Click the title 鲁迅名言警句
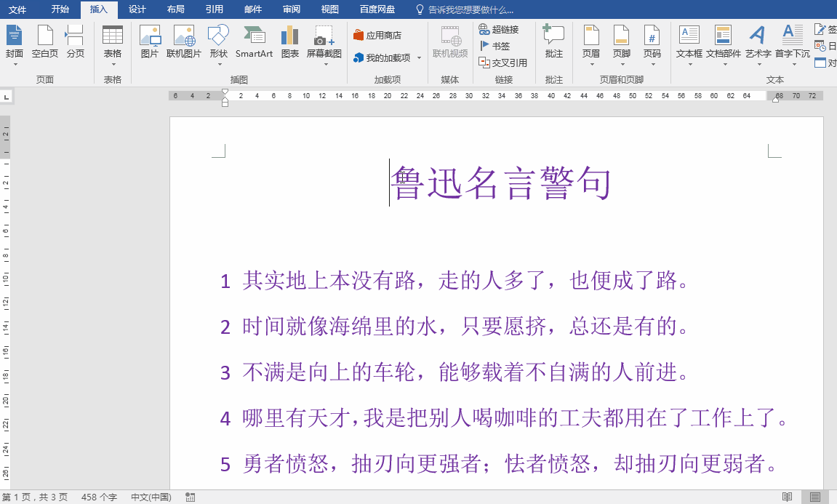 point(501,183)
